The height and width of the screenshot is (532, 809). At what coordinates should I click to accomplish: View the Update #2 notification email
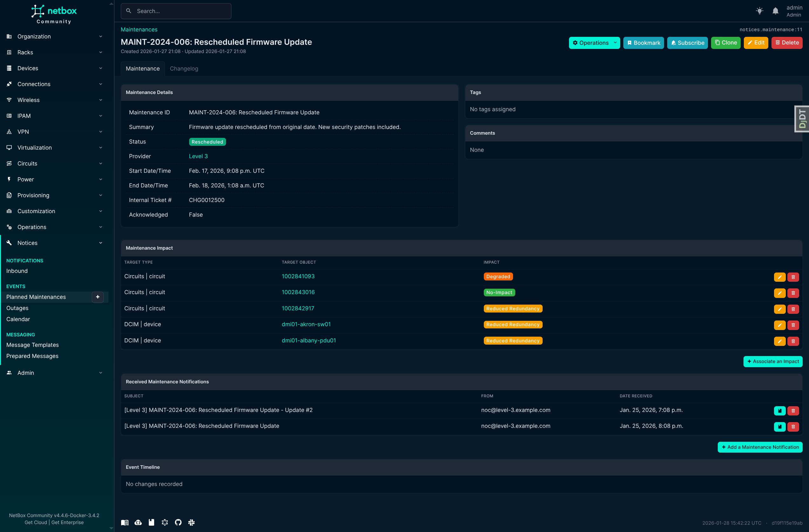coord(779,411)
